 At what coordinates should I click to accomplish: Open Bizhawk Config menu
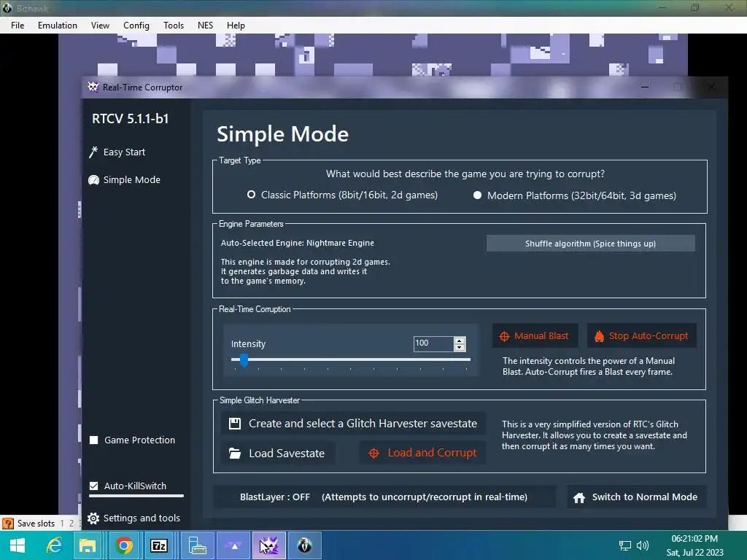pyautogui.click(x=136, y=26)
